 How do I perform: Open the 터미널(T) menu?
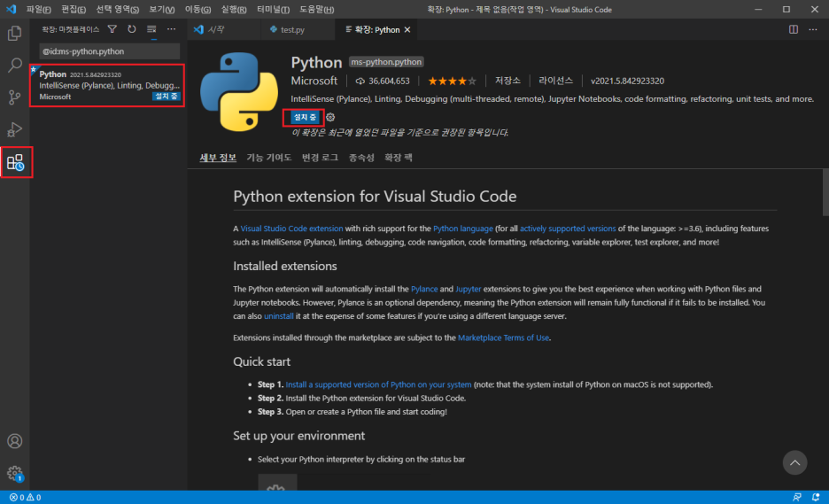click(273, 10)
